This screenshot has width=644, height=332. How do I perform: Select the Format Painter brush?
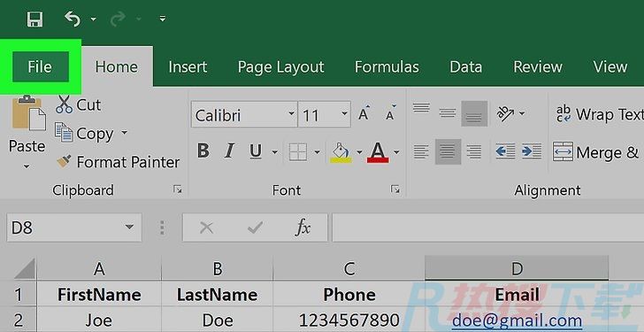pos(64,161)
